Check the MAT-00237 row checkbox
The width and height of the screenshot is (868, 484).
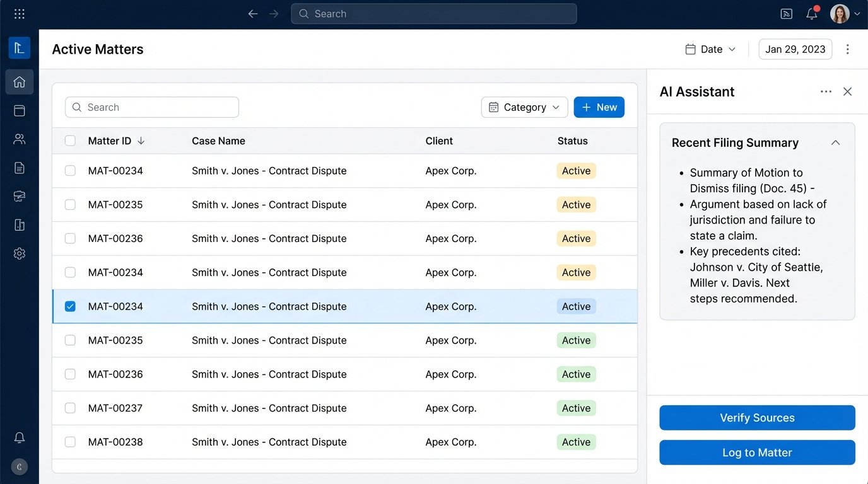click(x=70, y=408)
